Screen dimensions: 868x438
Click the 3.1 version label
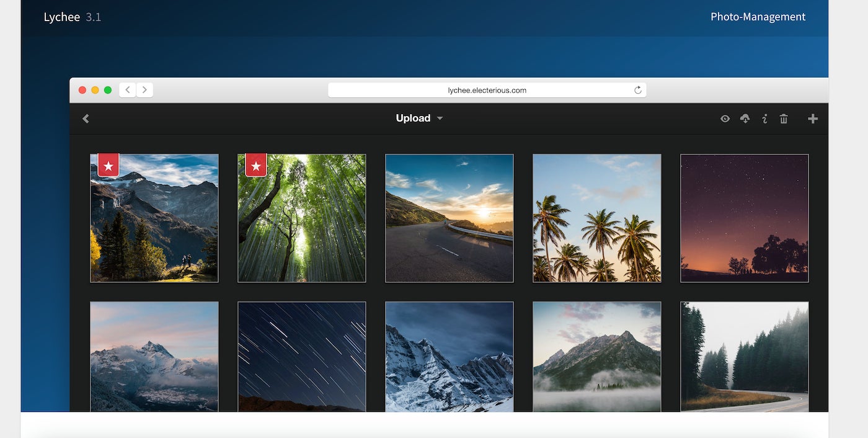point(94,17)
